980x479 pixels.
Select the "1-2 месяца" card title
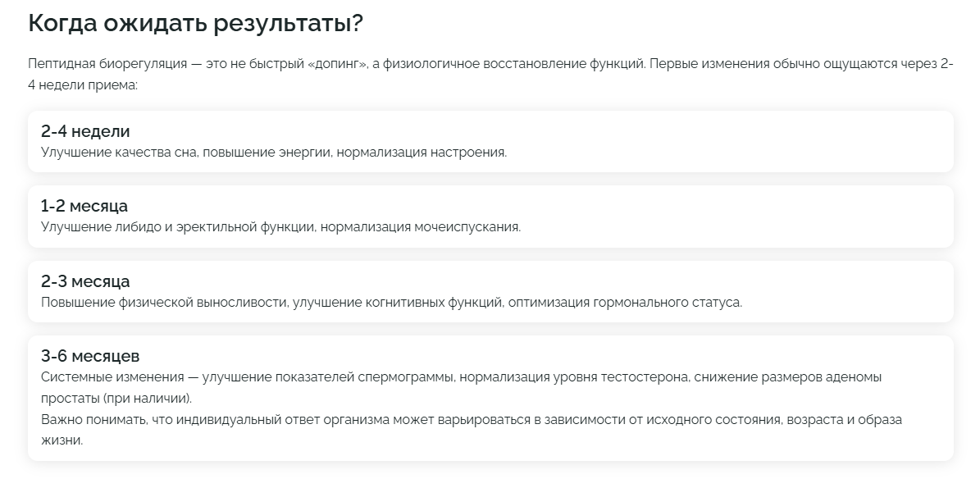pyautogui.click(x=84, y=206)
